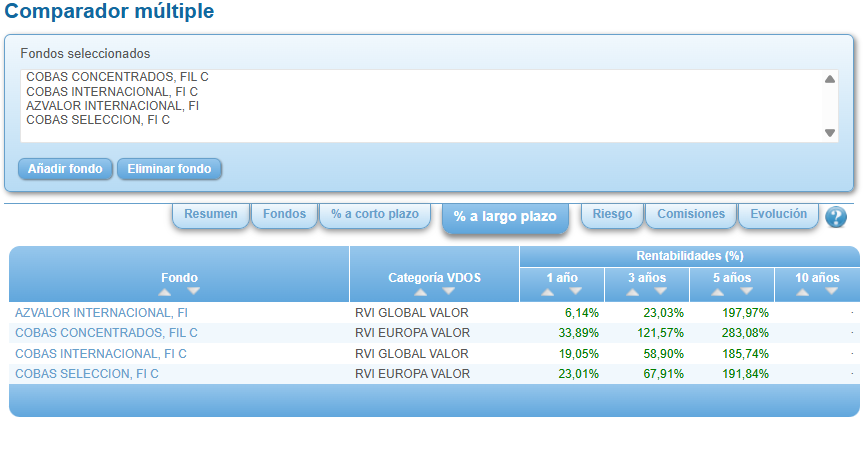This screenshot has height=456, width=865.
Task: Sort 10 años returns ascending arrow
Action: pos(802,291)
